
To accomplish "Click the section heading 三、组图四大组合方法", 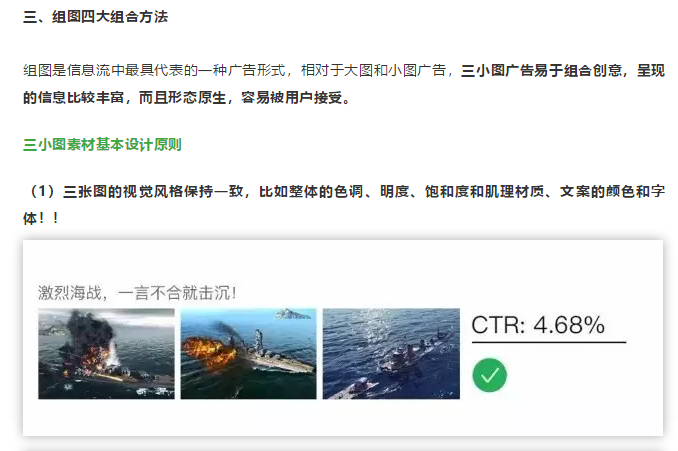I will (95, 17).
